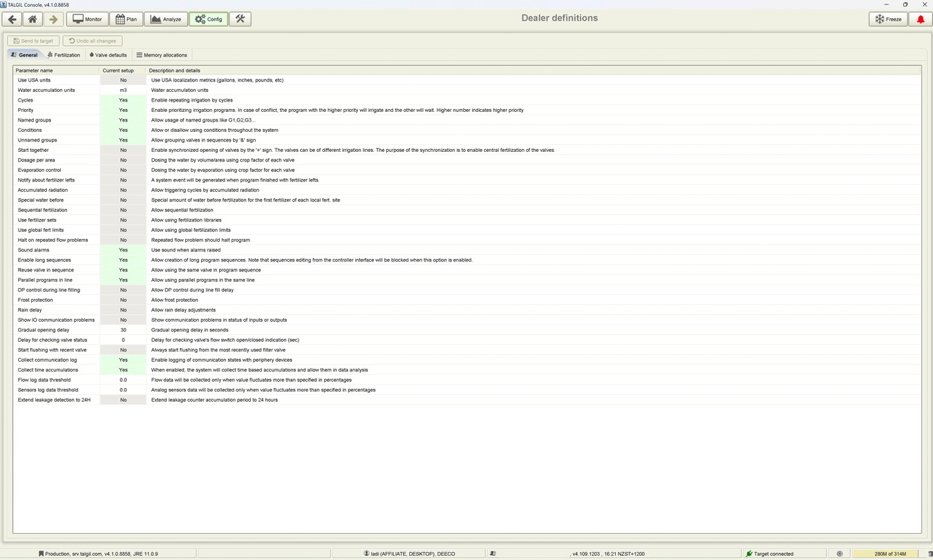Image resolution: width=933 pixels, height=560 pixels.
Task: Click Send to target
Action: [x=33, y=41]
